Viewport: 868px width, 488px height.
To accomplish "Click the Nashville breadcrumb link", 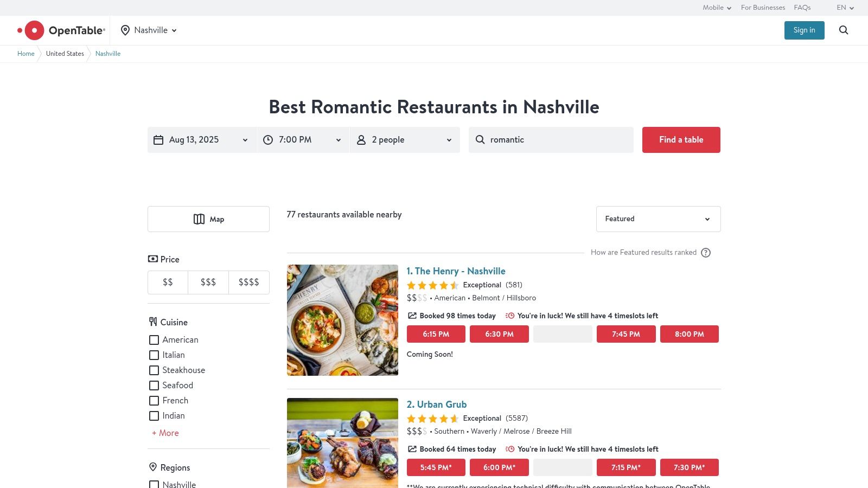I will (108, 54).
